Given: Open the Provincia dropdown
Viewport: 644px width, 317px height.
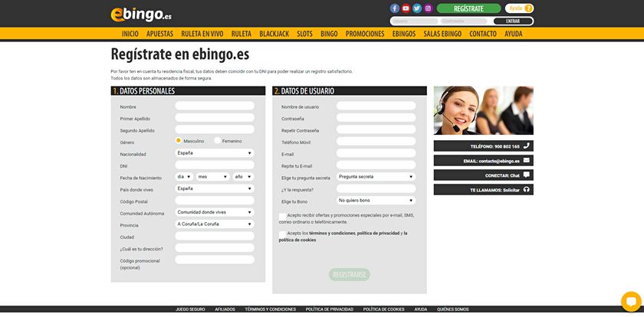Looking at the screenshot, I should coord(215,224).
